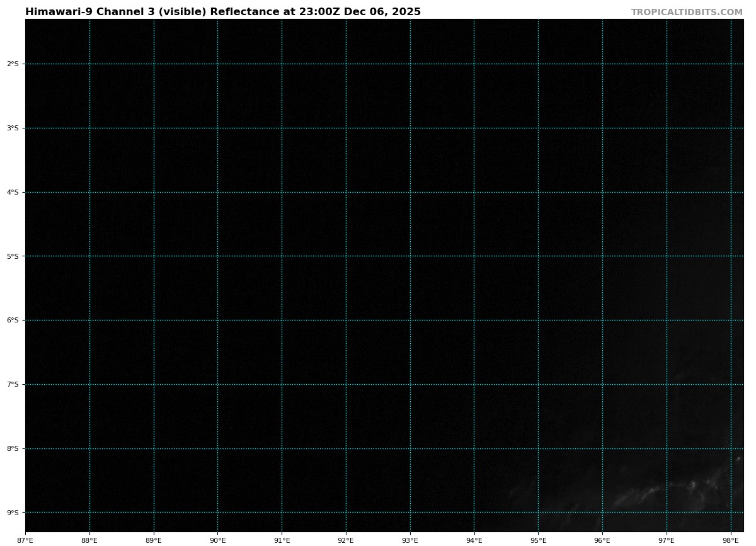Image resolution: width=756 pixels, height=546 pixels.
Task: Click the 93°E longitude label
Action: tap(410, 540)
